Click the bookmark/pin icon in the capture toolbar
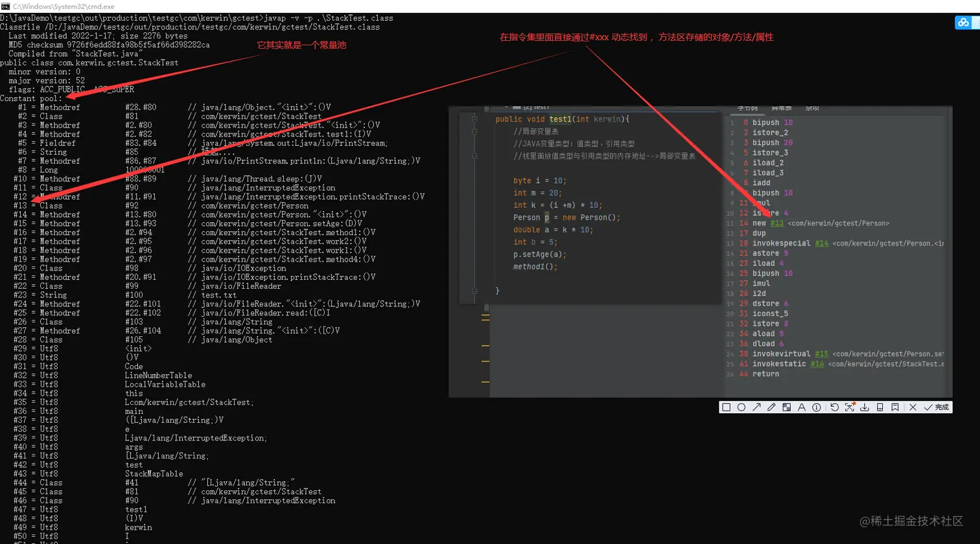 pos(894,407)
